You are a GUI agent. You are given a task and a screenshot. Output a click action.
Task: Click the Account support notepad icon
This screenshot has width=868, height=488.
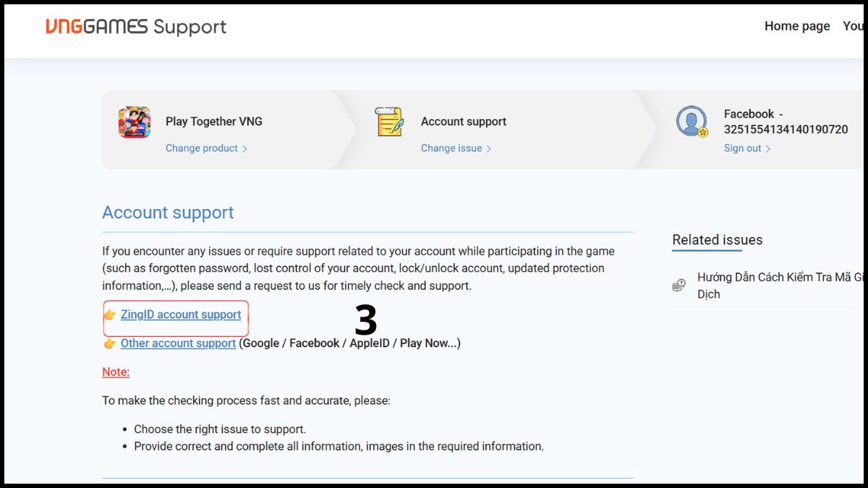coord(389,121)
